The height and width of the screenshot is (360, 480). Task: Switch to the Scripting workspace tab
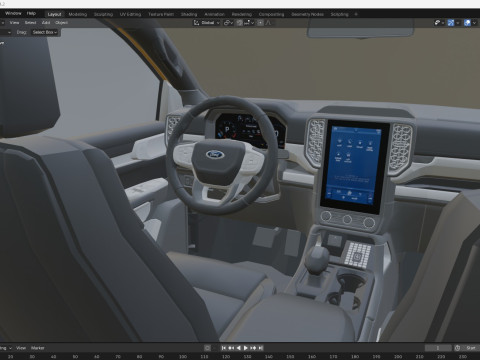(339, 14)
